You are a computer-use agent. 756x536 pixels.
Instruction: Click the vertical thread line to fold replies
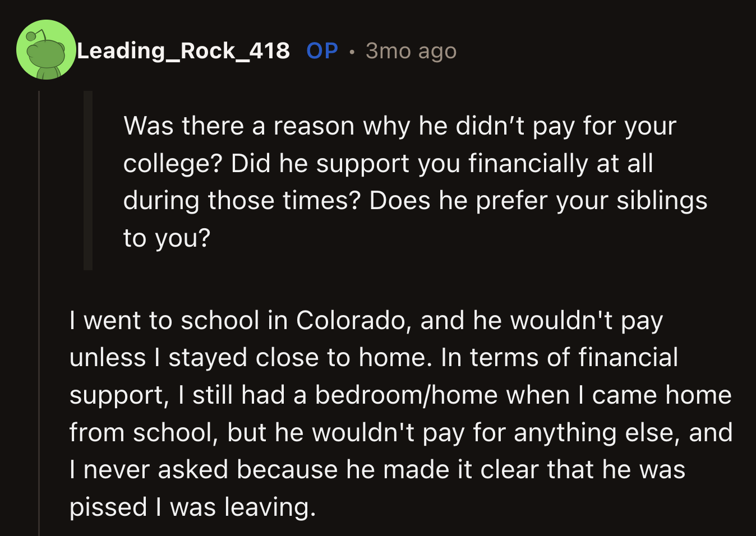pyautogui.click(x=39, y=336)
